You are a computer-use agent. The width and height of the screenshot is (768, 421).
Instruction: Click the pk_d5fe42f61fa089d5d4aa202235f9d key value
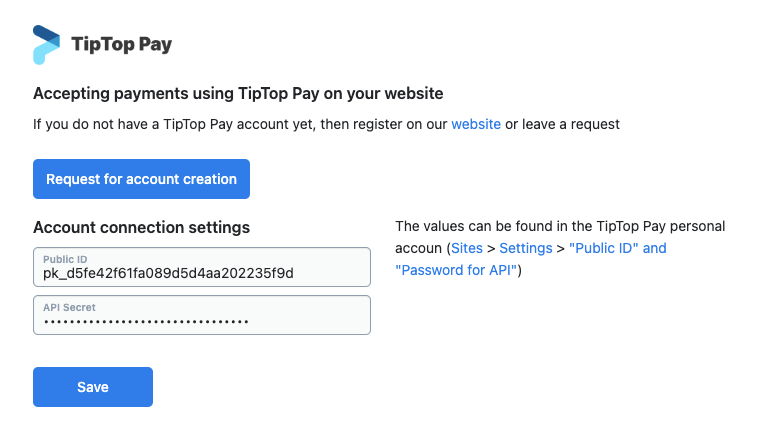[x=168, y=273]
